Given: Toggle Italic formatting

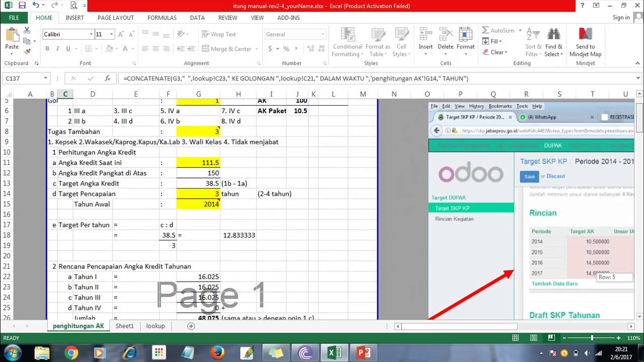Looking at the screenshot, I should 57,49.
